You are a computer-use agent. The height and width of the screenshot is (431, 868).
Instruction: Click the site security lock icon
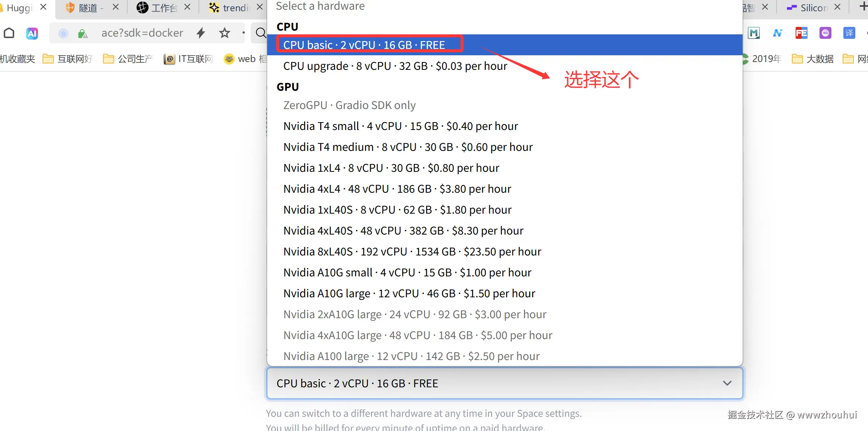83,34
